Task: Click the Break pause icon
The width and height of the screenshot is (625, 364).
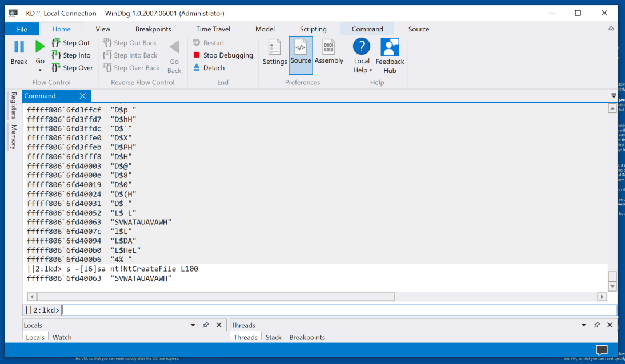Action: point(19,47)
